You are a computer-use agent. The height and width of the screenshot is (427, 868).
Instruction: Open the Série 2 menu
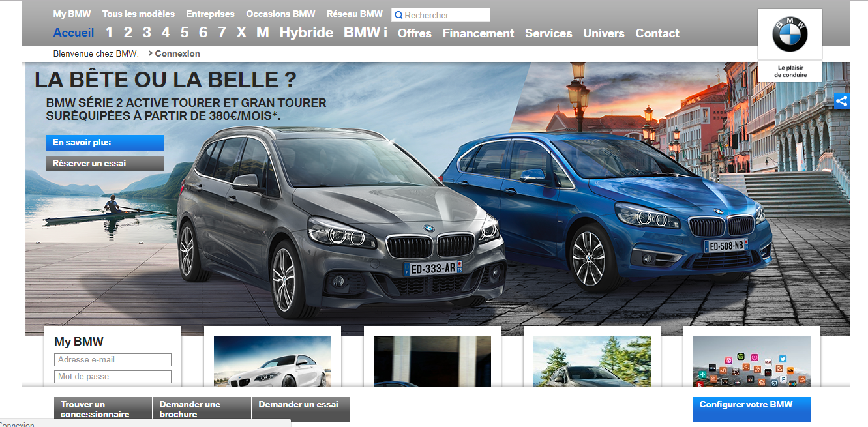coord(128,33)
